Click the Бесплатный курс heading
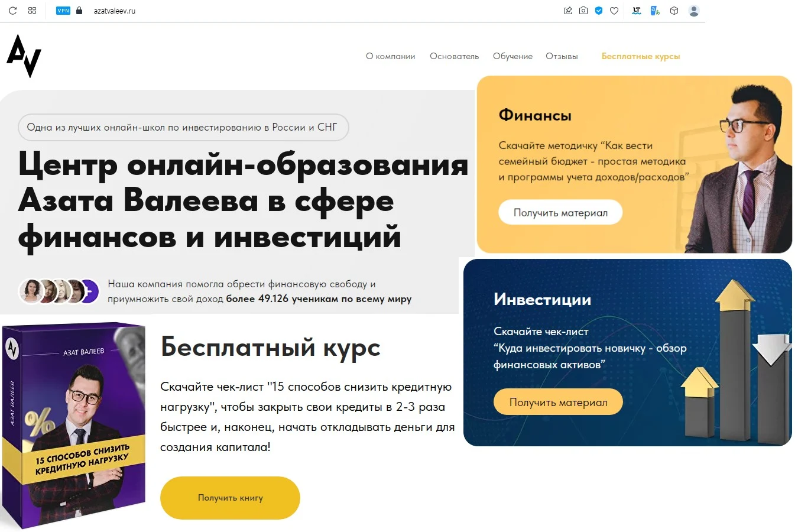The image size is (798, 532). coord(270,348)
